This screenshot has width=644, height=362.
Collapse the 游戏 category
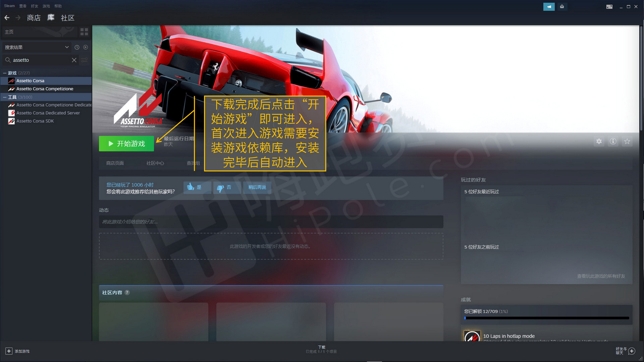(x=5, y=73)
